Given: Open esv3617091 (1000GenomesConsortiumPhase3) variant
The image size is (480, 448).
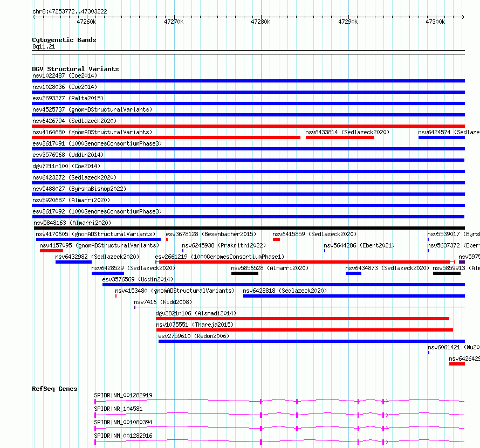Looking at the screenshot, I should (97, 143).
